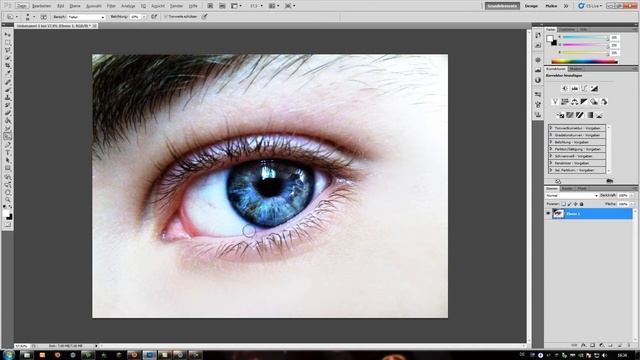Image resolution: width=640 pixels, height=360 pixels.
Task: Add a Threshold adjustment layer
Action: [580, 115]
